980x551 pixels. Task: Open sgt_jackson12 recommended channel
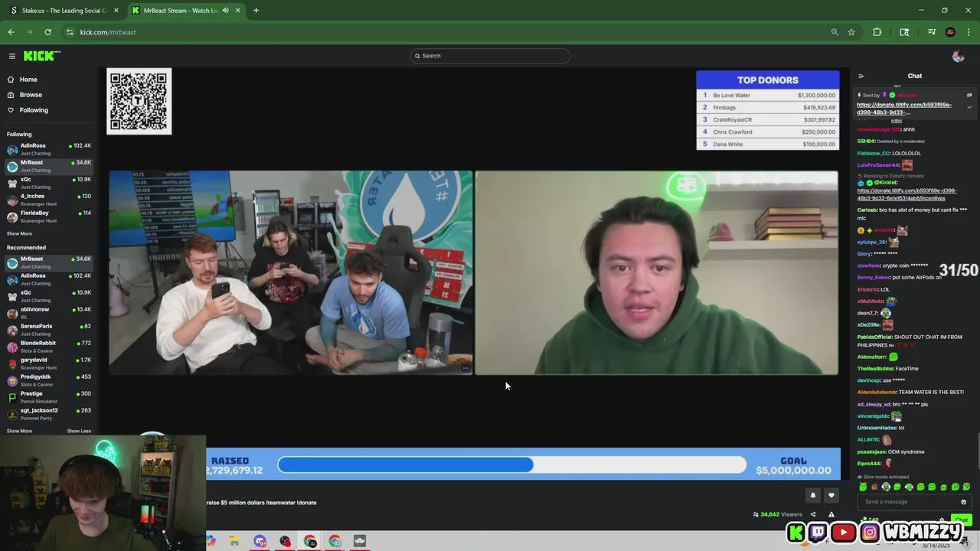(x=49, y=413)
